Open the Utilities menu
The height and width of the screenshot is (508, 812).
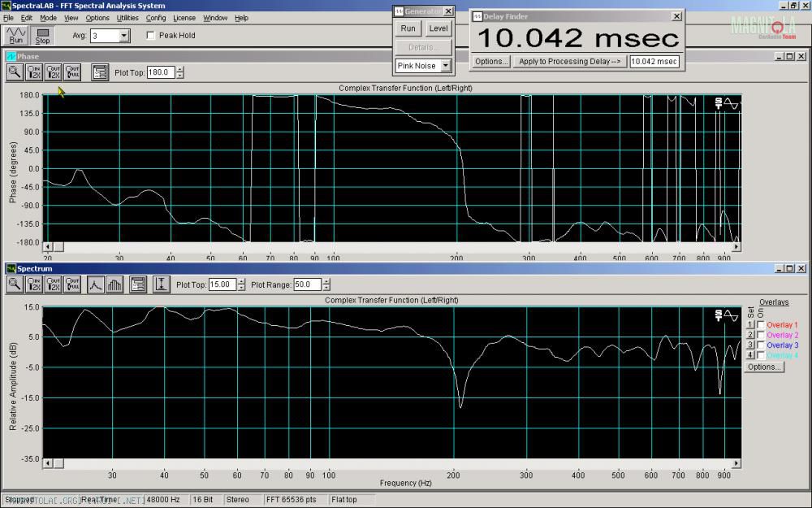click(127, 18)
